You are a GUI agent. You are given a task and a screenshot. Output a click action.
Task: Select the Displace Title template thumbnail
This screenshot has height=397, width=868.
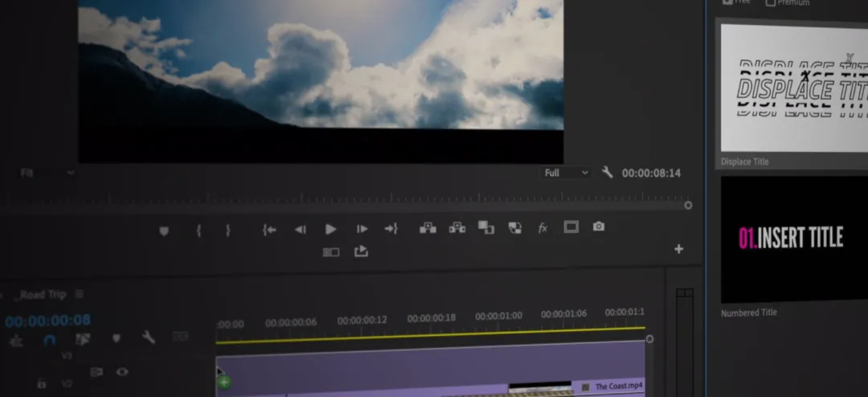click(794, 88)
